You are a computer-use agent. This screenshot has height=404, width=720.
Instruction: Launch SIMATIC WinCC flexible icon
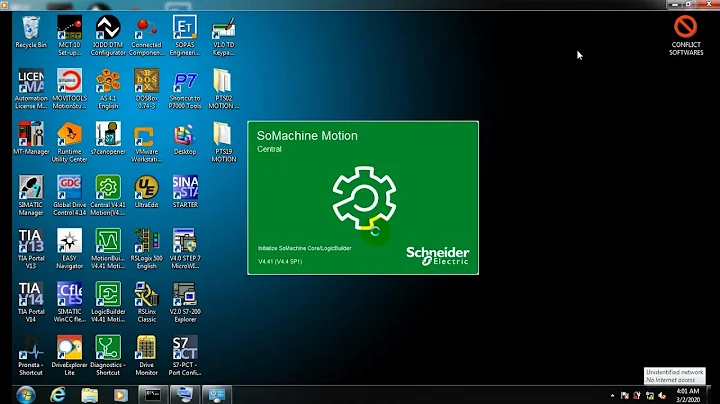(69, 302)
